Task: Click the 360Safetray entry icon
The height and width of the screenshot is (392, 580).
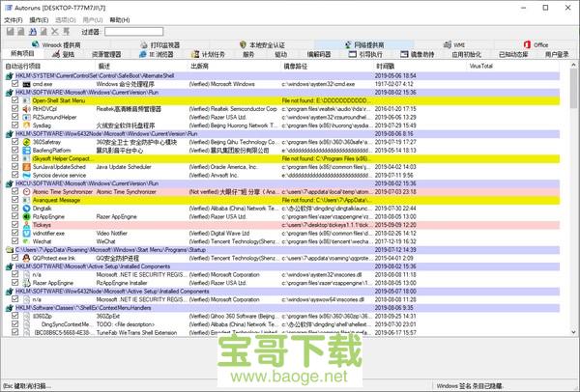Action: [x=26, y=142]
